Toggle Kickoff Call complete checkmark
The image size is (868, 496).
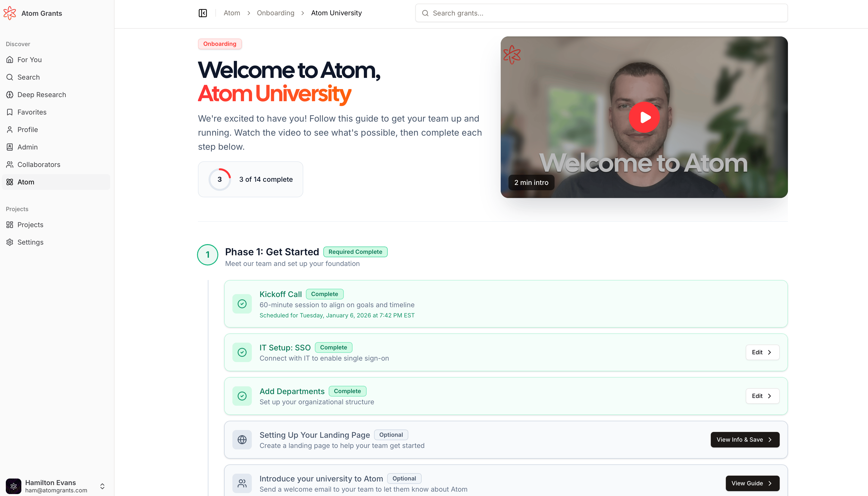pyautogui.click(x=242, y=304)
